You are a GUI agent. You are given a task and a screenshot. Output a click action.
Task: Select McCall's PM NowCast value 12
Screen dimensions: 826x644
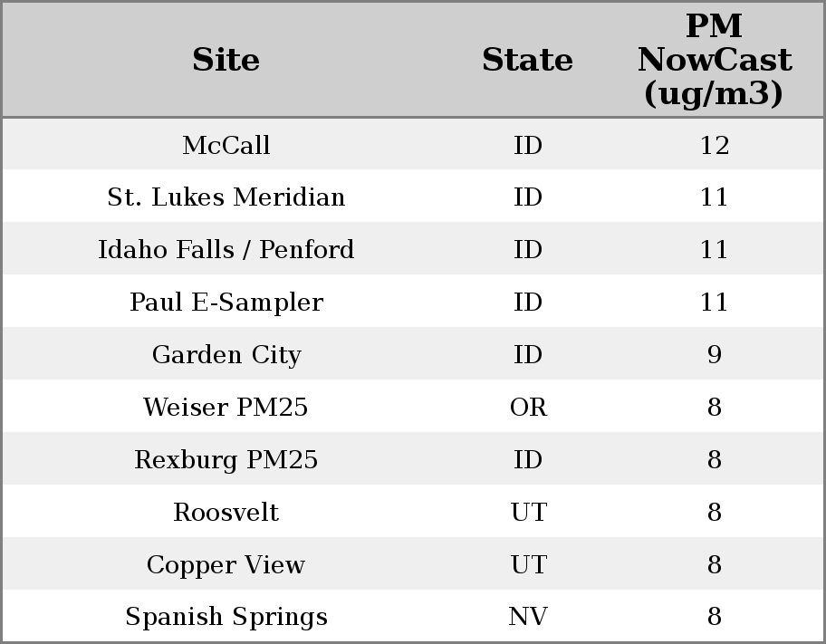pyautogui.click(x=714, y=145)
